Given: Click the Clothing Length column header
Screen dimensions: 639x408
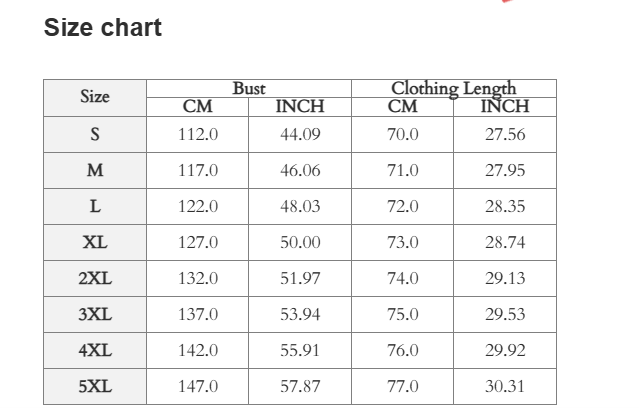Looking at the screenshot, I should pos(453,88).
